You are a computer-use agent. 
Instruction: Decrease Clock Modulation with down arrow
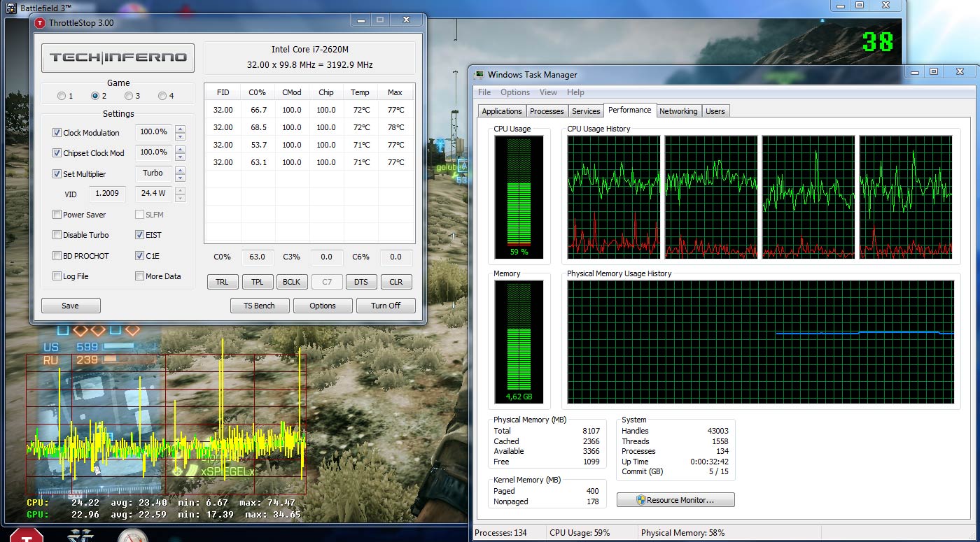coord(180,136)
